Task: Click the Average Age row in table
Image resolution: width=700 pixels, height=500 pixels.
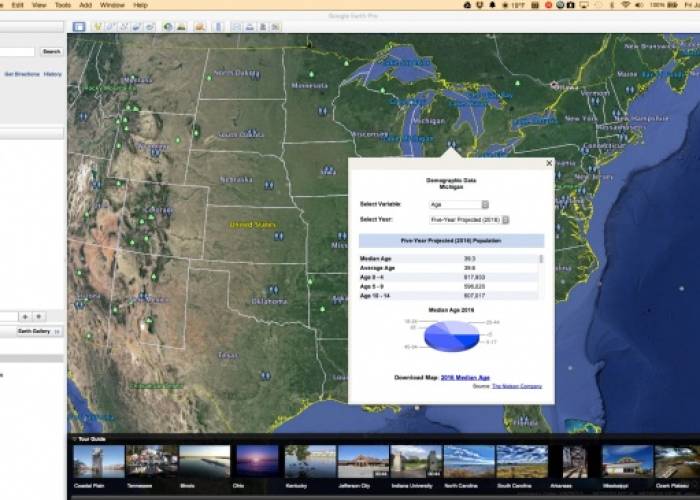Action: pyautogui.click(x=449, y=268)
